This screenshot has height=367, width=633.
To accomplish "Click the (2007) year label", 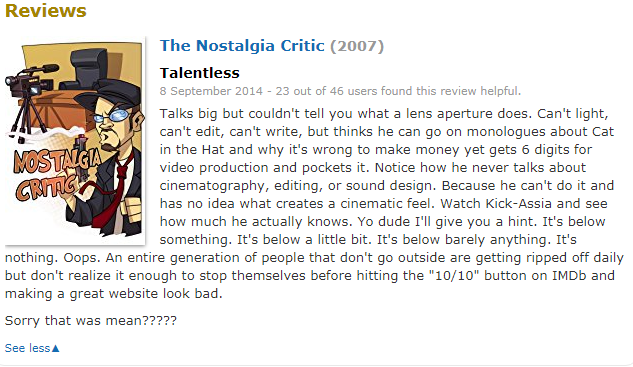I will click(x=357, y=46).
